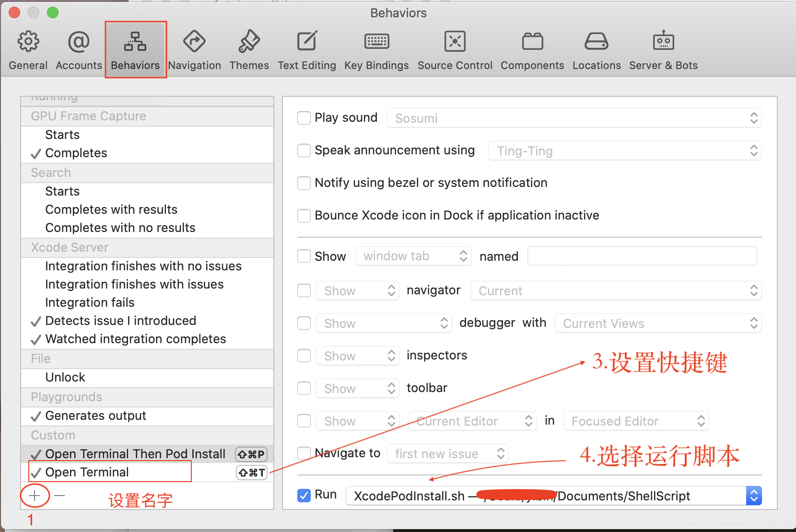This screenshot has width=796, height=532.
Task: Open the Current navigator dropdown
Action: pos(616,290)
